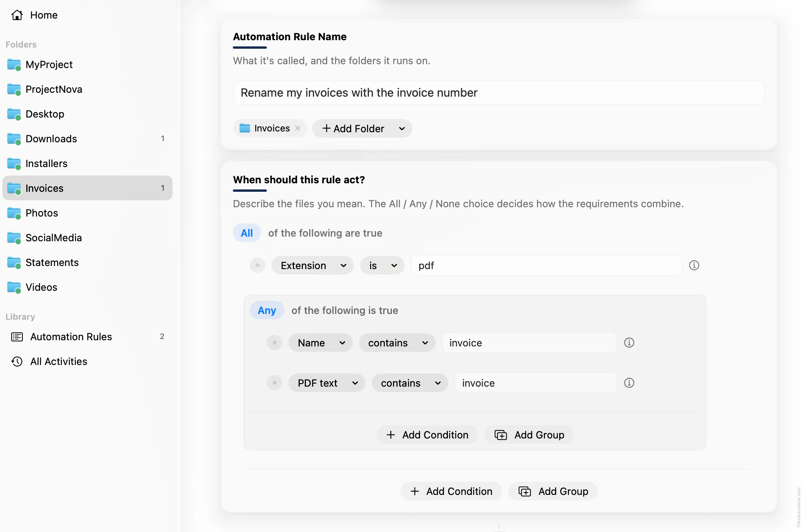806x532 pixels.
Task: Click the group icon on the outer Add Group
Action: [525, 491]
